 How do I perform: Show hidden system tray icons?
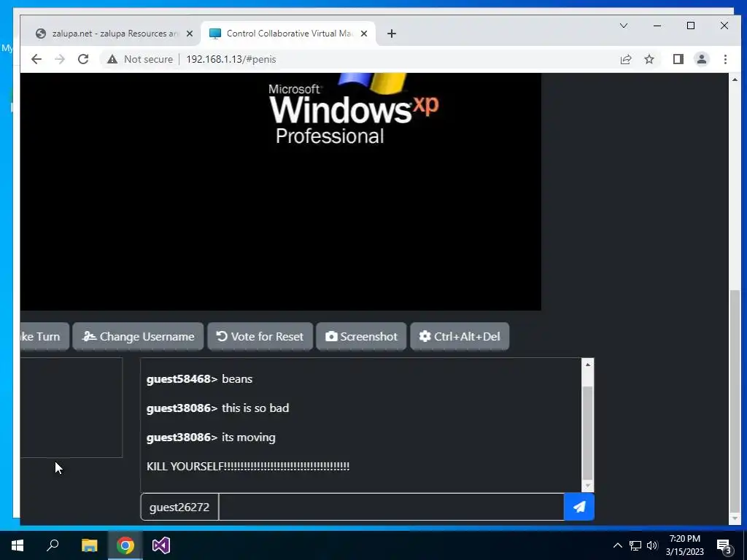(x=617, y=545)
